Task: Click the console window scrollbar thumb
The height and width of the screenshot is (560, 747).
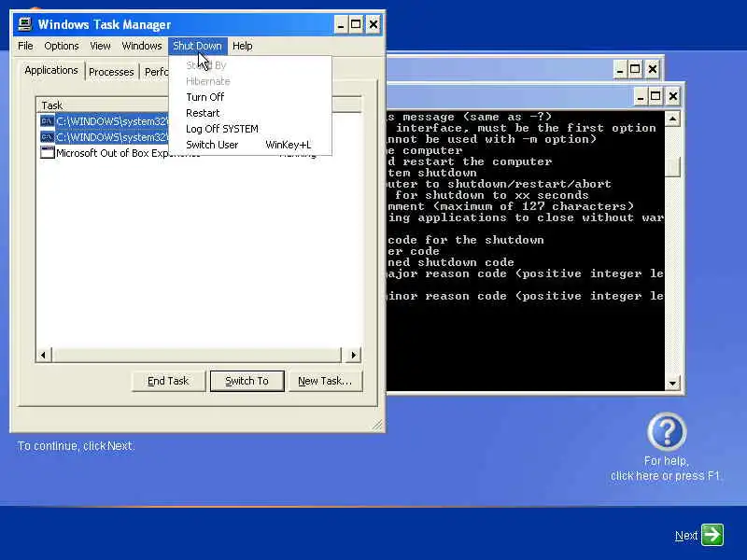Action: pos(672,166)
